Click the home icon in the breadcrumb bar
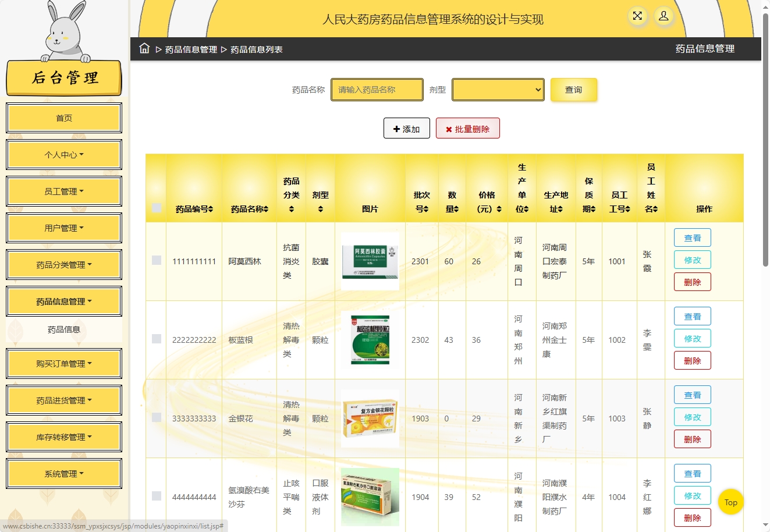Screen dimensions: 770x532 click(x=144, y=49)
